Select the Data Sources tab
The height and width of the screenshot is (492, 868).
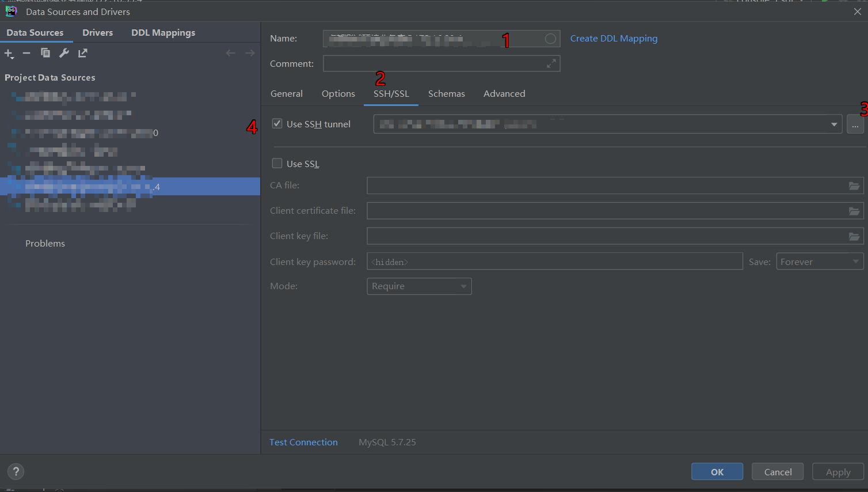tap(35, 33)
